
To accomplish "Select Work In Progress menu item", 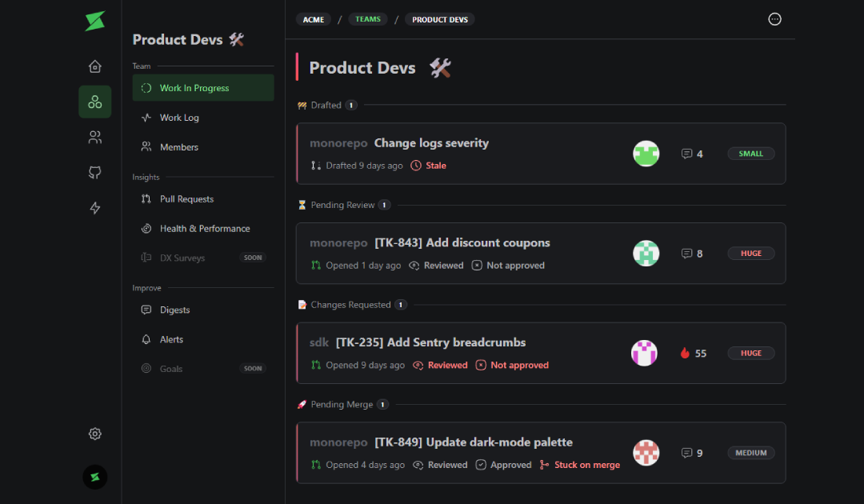I will [x=194, y=88].
